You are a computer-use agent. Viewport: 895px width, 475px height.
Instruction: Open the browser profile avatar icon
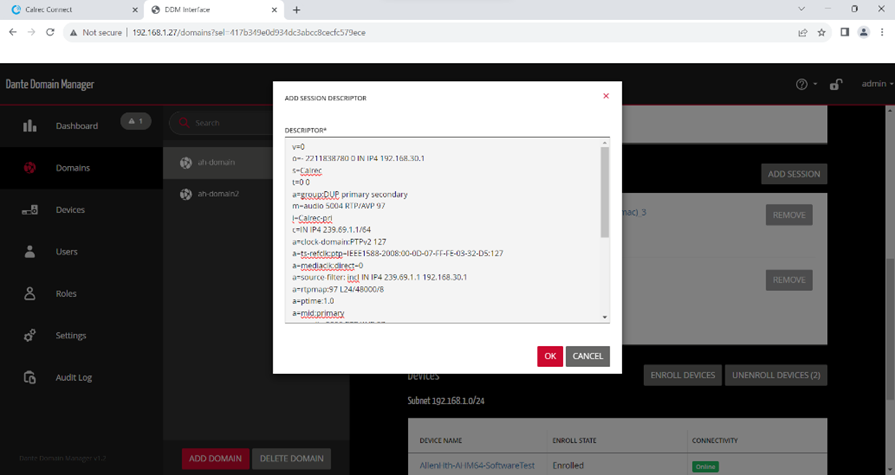coord(864,33)
